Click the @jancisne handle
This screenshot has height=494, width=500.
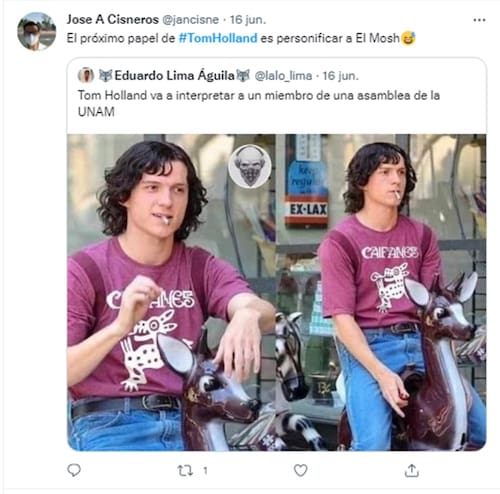pyautogui.click(x=190, y=20)
